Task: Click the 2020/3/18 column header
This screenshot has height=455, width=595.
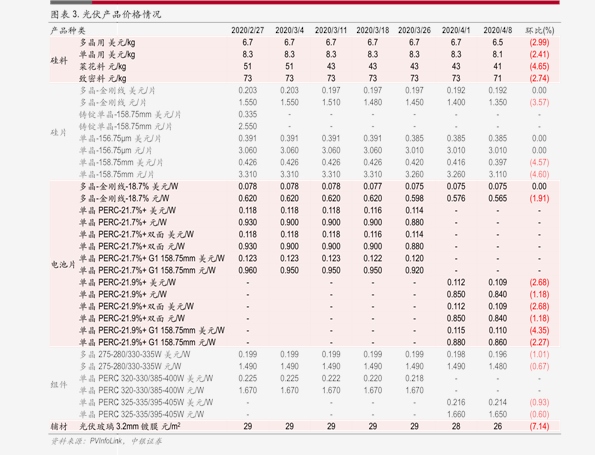Action: (x=373, y=30)
